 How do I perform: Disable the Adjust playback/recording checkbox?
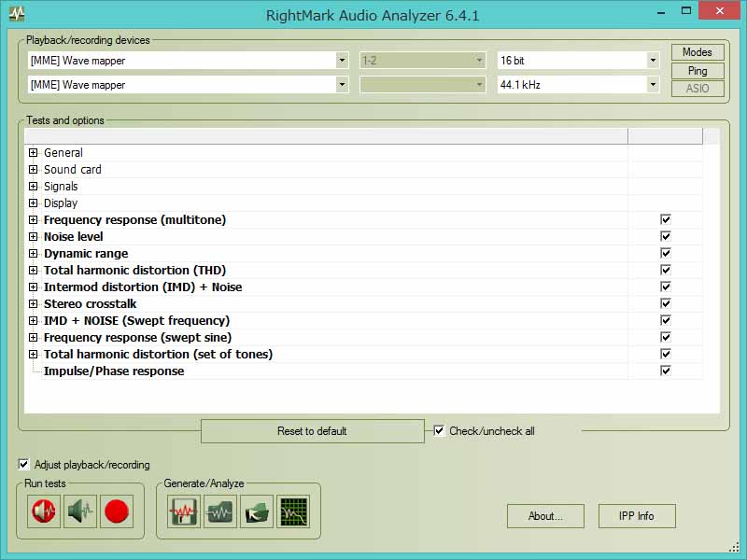pyautogui.click(x=23, y=464)
